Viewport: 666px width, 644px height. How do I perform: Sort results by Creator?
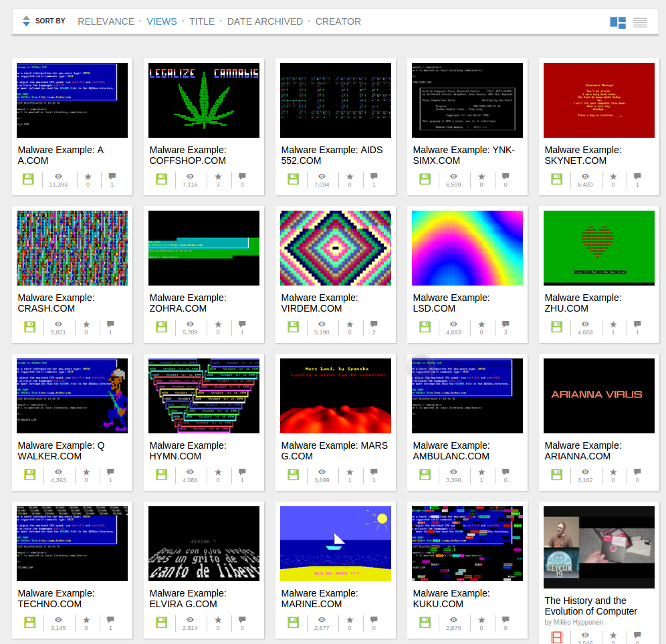tap(338, 21)
